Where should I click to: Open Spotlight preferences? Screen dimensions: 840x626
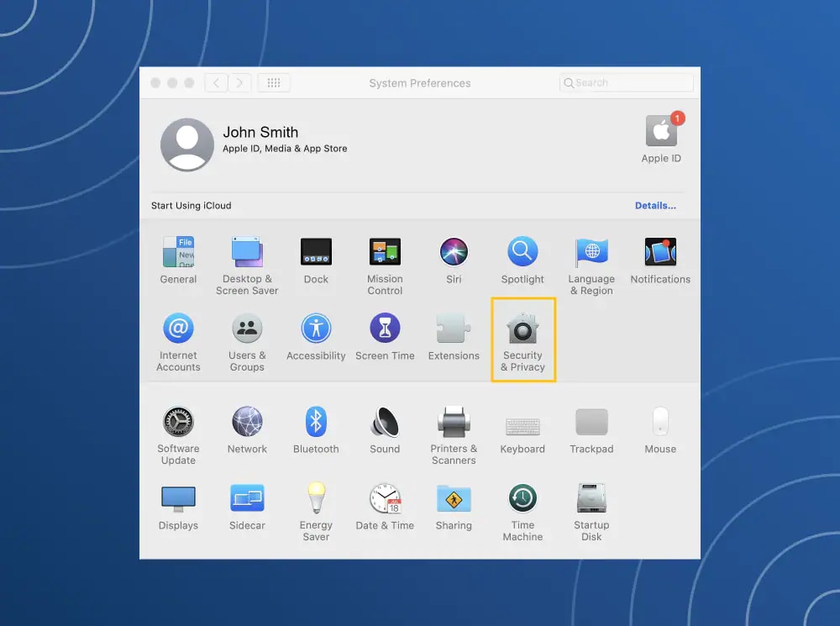point(522,260)
